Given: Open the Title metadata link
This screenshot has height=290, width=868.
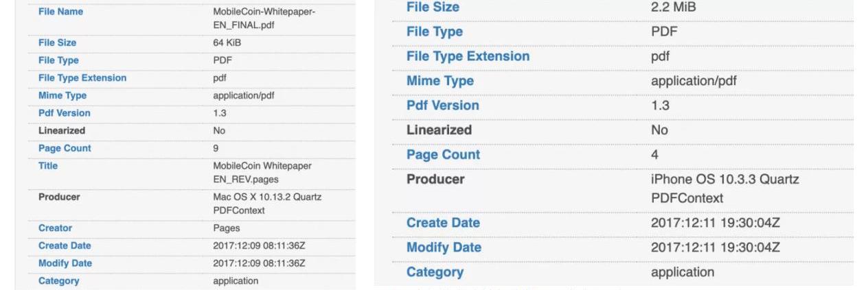Looking at the screenshot, I should pyautogui.click(x=48, y=166).
